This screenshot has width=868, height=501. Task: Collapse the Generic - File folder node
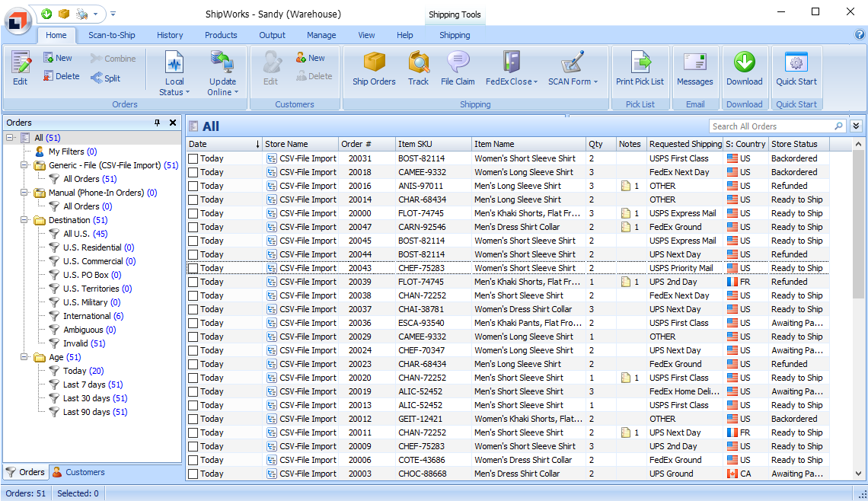pyautogui.click(x=24, y=165)
